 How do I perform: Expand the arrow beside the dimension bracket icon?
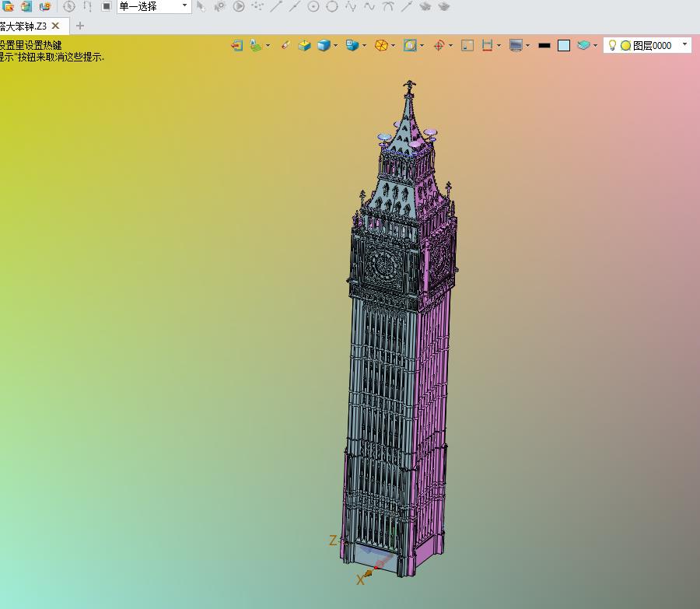(x=499, y=46)
